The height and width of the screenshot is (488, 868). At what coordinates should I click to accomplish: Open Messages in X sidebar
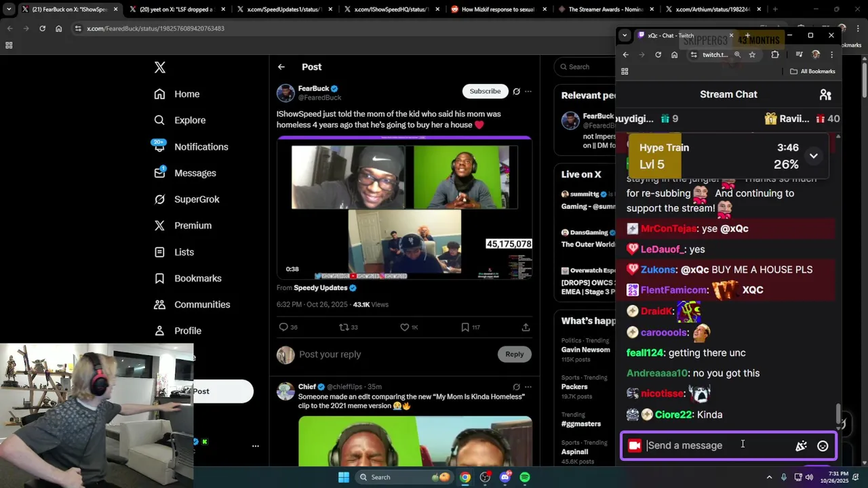click(184, 174)
